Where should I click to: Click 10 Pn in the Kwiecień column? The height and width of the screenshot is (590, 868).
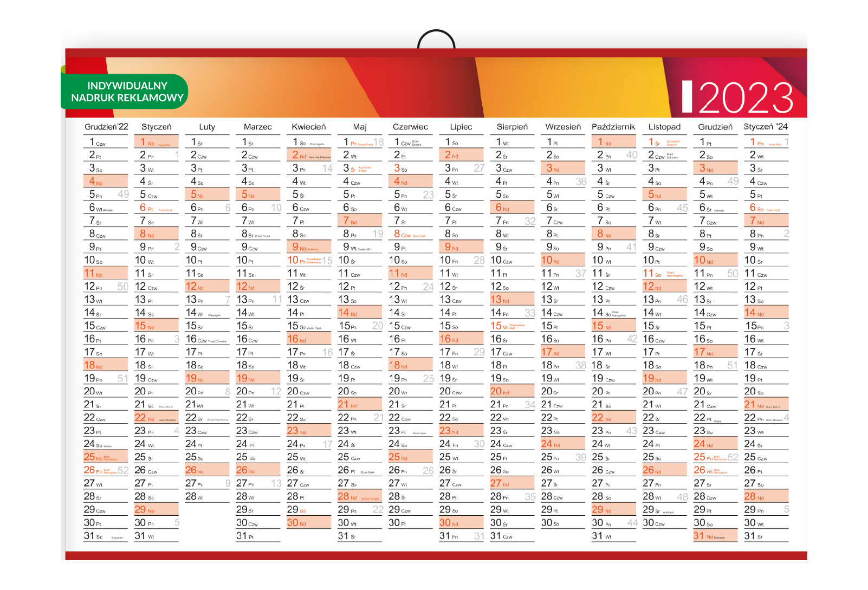click(x=309, y=261)
